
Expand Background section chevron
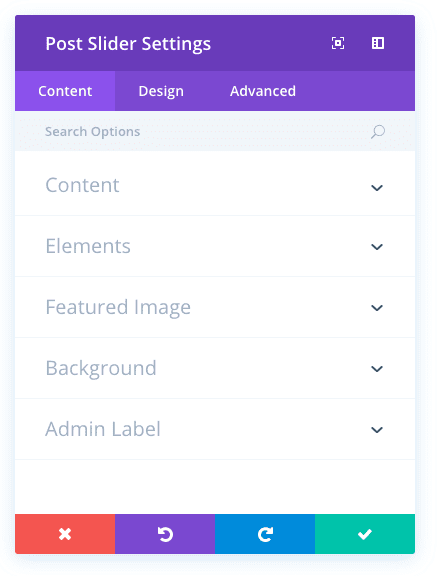(x=377, y=368)
